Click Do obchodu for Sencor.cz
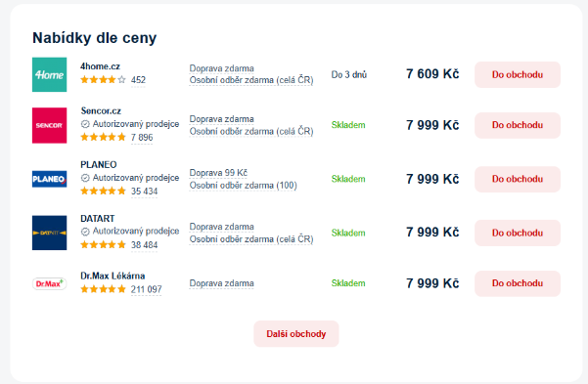Viewport: 588px width, 384px height. [x=518, y=125]
